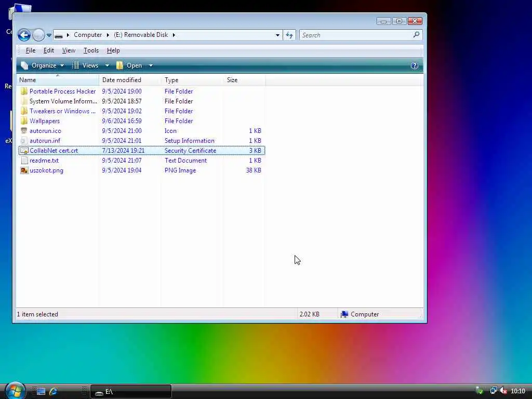Image resolution: width=532 pixels, height=399 pixels.
Task: Click the Computer icon in status bar
Action: pyautogui.click(x=344, y=314)
